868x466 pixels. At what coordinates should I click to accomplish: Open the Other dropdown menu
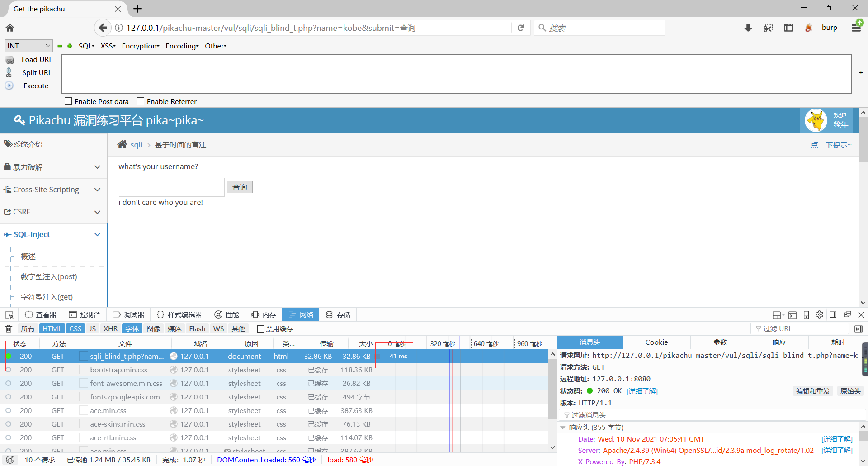[215, 46]
